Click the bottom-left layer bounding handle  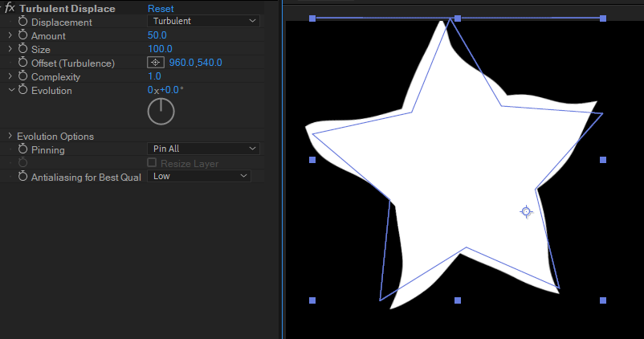[312, 300]
